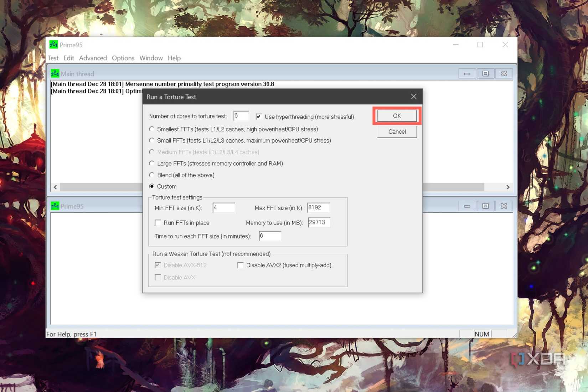Open the Advanced menu
This screenshot has height=392, width=588.
93,58
